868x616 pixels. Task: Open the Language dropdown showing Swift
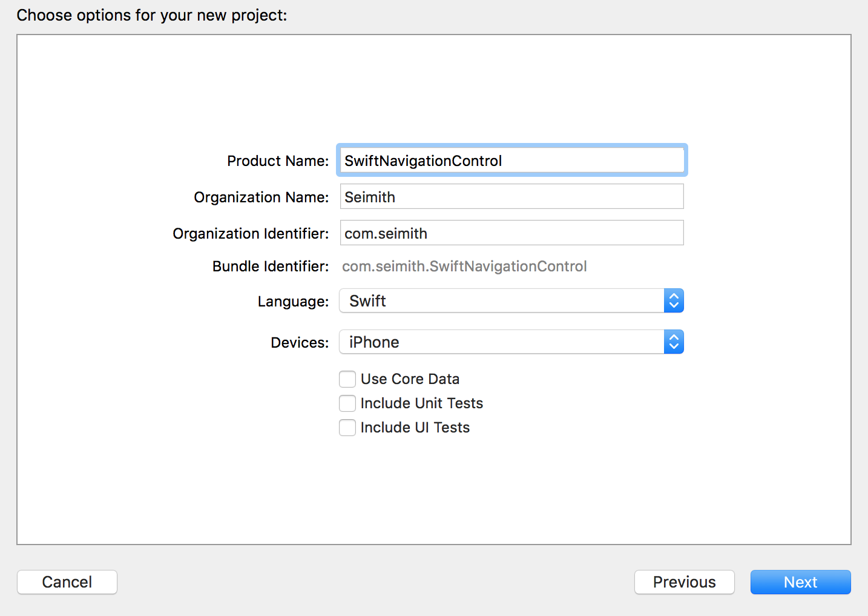click(501, 301)
